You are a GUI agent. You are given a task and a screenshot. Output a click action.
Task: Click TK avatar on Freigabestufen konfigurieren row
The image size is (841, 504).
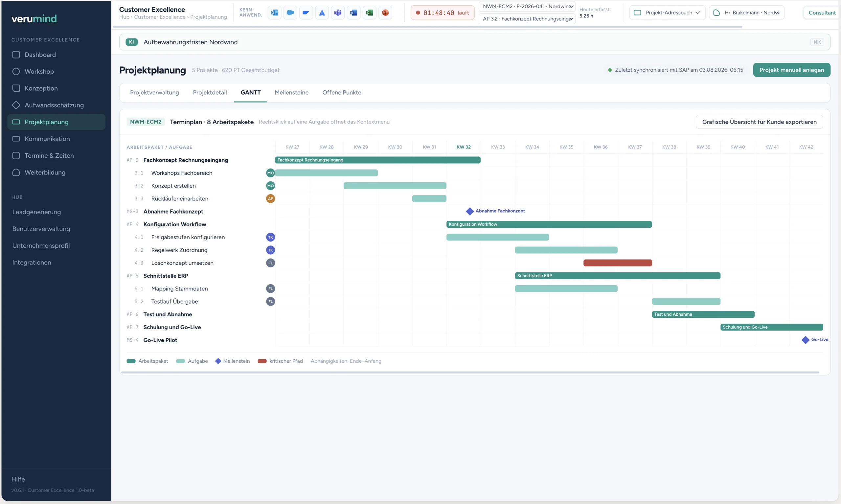click(x=270, y=237)
